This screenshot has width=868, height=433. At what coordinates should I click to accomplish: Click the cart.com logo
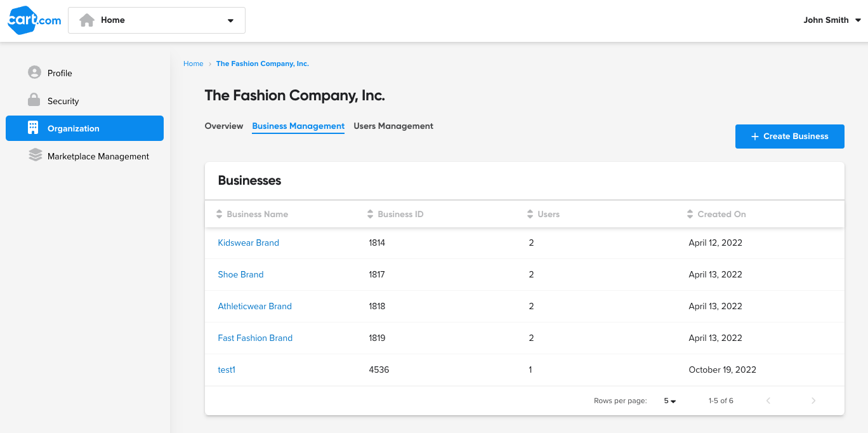point(34,20)
